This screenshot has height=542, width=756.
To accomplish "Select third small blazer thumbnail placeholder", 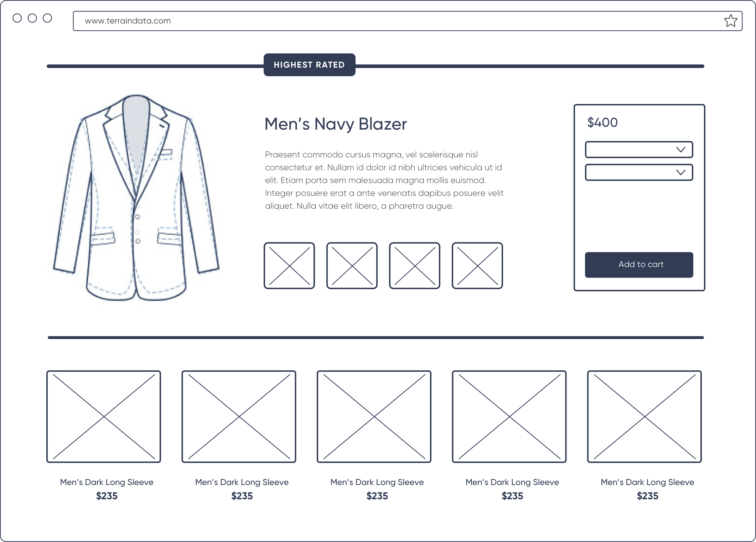I will point(415,266).
